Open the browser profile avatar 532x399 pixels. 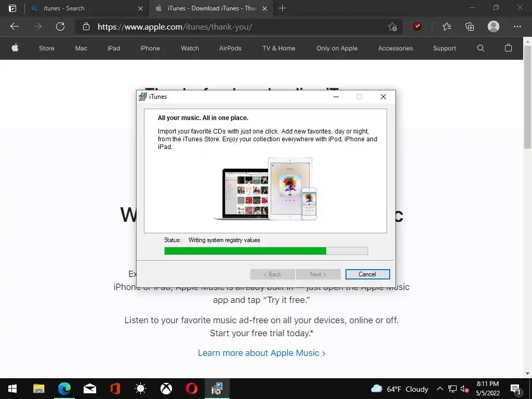pyautogui.click(x=494, y=26)
